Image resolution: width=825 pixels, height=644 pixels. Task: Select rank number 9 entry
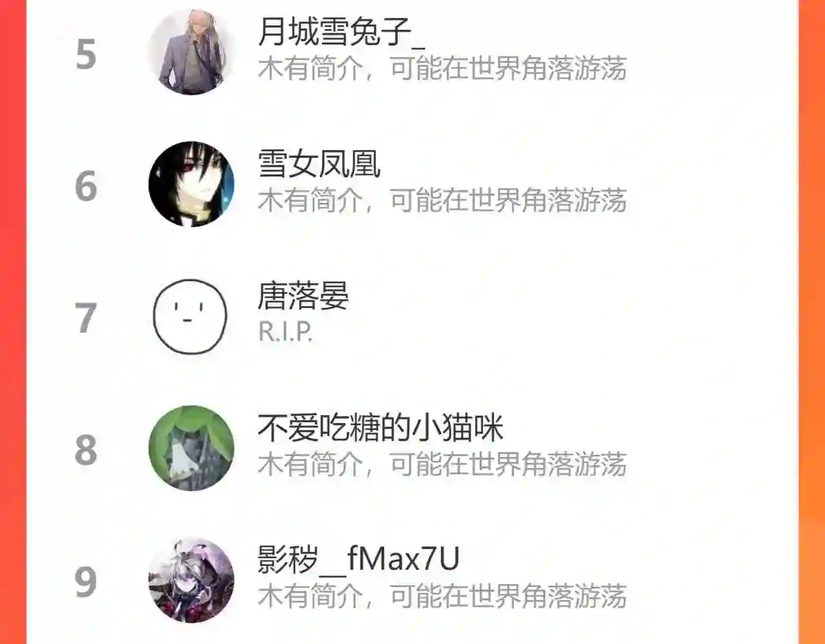coord(86,582)
